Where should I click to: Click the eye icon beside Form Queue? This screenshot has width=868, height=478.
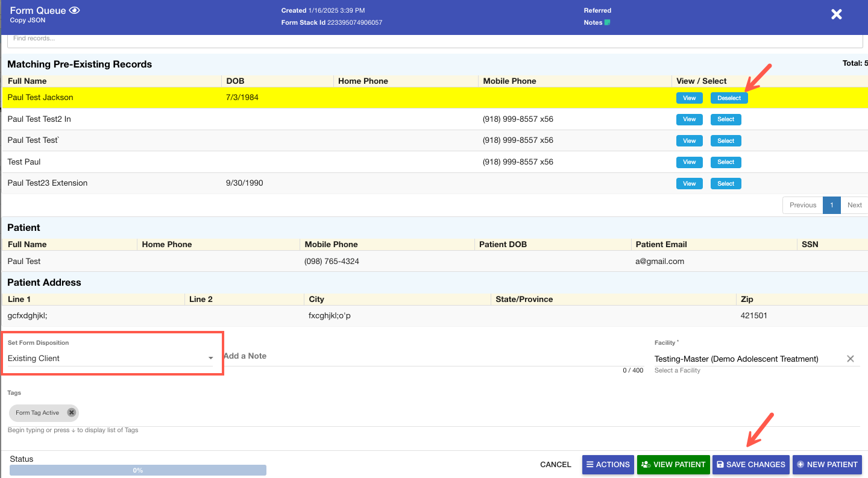click(74, 10)
